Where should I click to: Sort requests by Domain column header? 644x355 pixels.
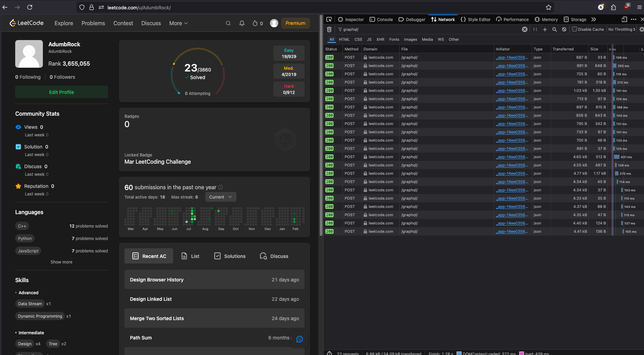(381, 49)
